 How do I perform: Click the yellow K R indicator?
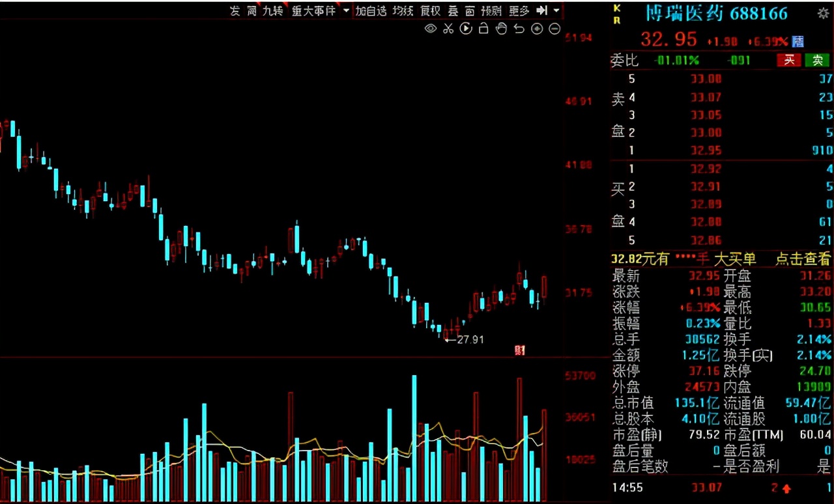pos(616,14)
